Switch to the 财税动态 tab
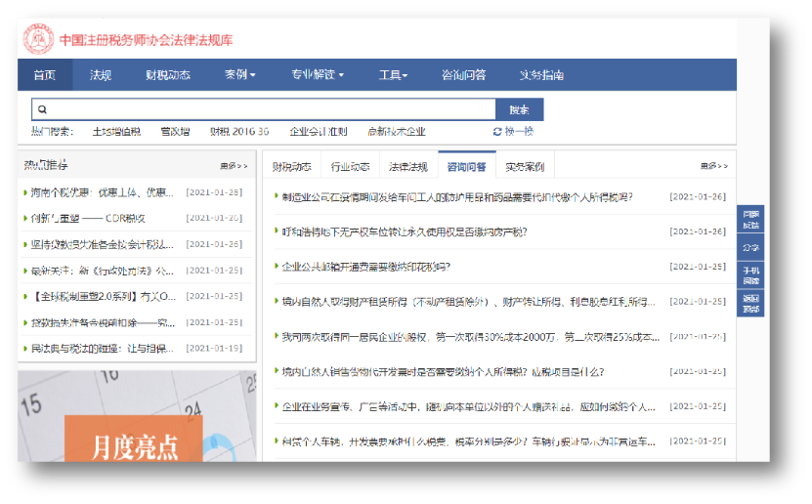 click(291, 167)
